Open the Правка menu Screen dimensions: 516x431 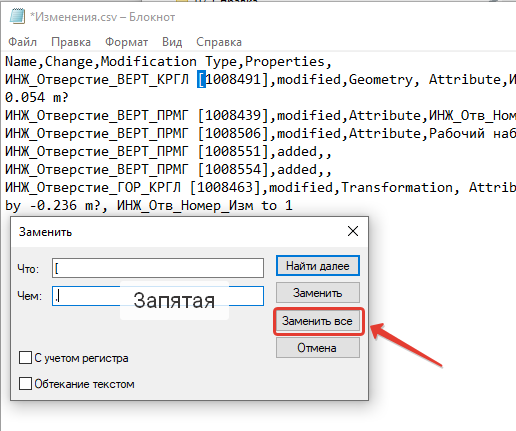point(71,42)
